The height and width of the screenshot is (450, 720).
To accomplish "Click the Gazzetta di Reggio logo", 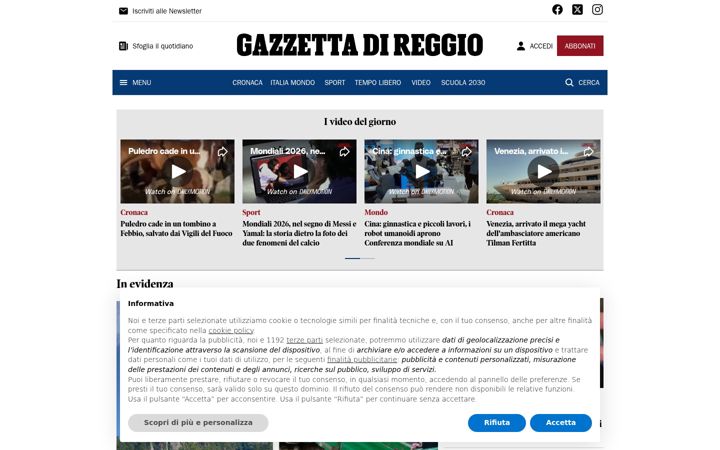I will pyautogui.click(x=360, y=45).
